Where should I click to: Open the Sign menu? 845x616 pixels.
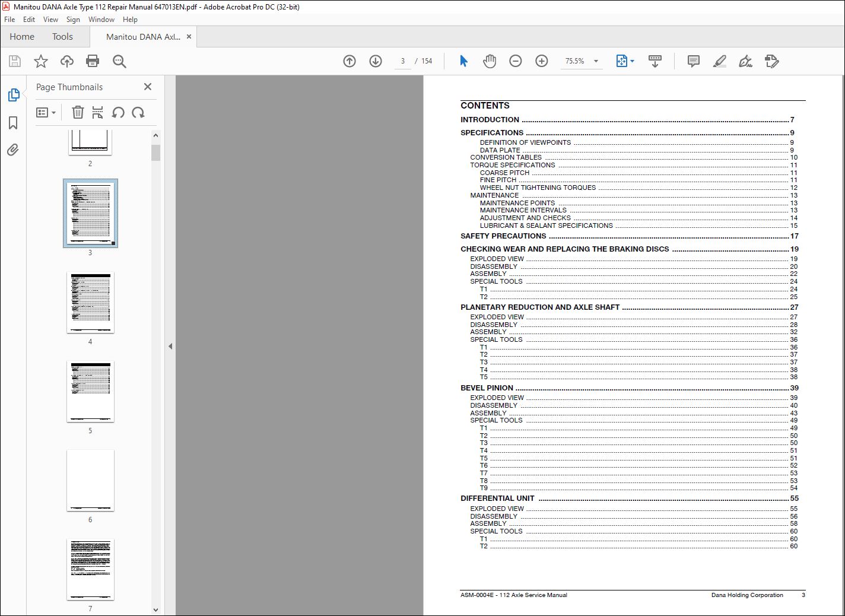73,20
